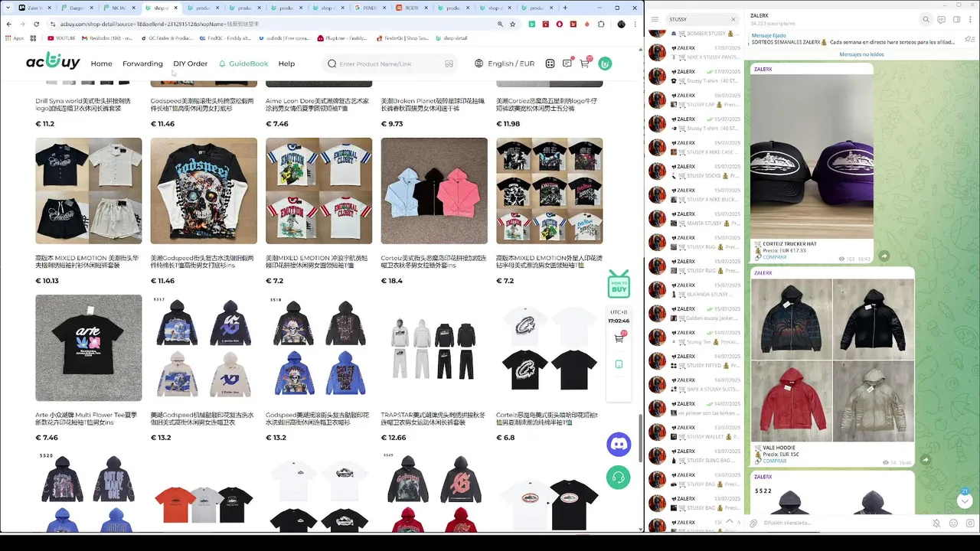Open the Arte black t-shirt product thumbnail

[x=89, y=348]
